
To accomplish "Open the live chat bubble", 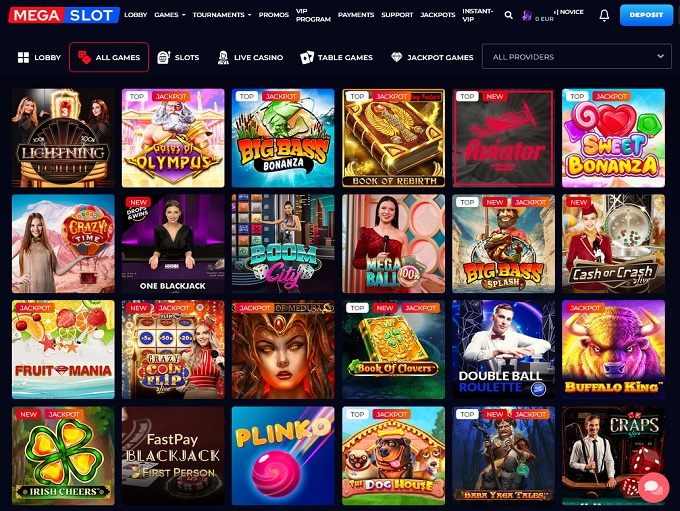I will coord(653,487).
